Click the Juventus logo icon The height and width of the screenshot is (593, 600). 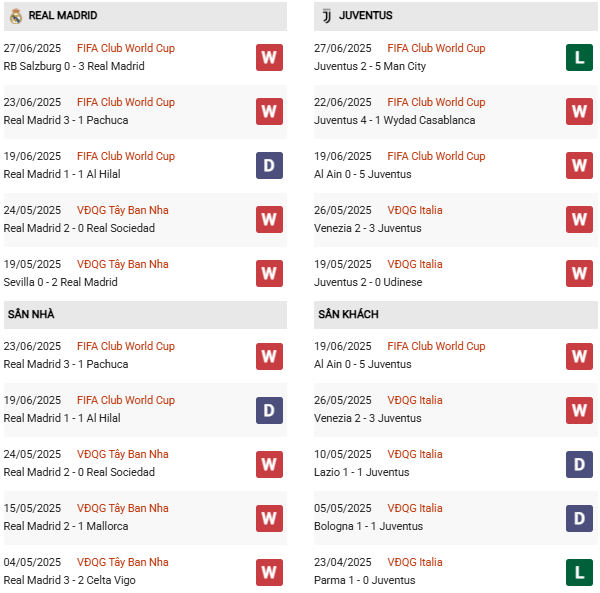325,16
